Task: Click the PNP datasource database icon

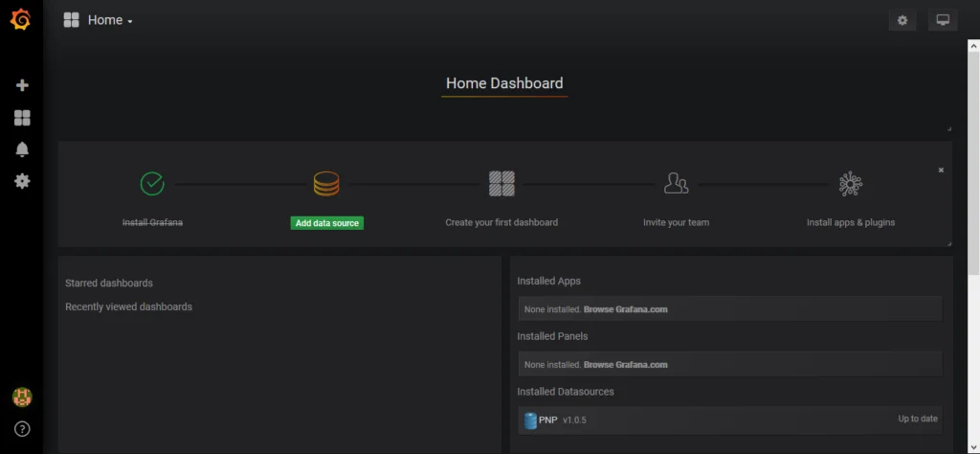Action: [x=530, y=420]
